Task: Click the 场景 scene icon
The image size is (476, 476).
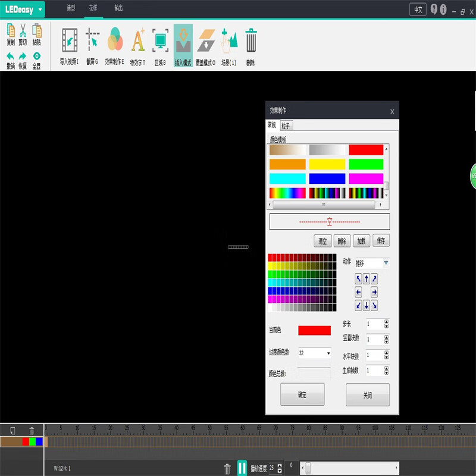Action: [229, 40]
